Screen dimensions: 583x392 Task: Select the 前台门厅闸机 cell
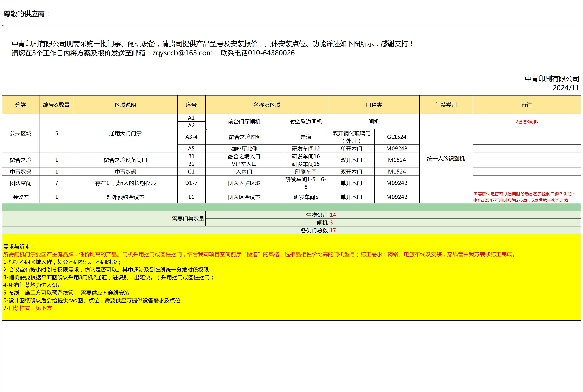pos(244,122)
